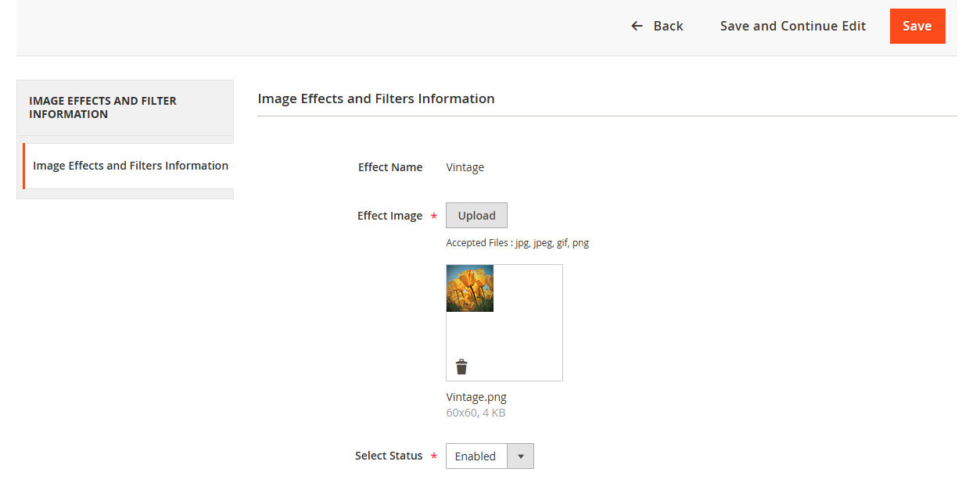This screenshot has height=483, width=980.
Task: Choose Save and Continue Edit
Action: [792, 27]
